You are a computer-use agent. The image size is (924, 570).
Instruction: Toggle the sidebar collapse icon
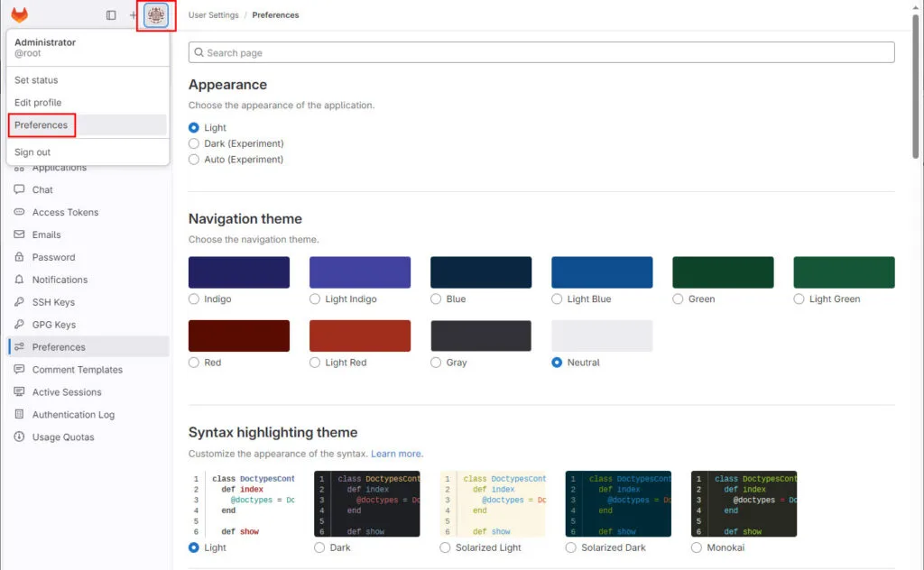click(111, 15)
